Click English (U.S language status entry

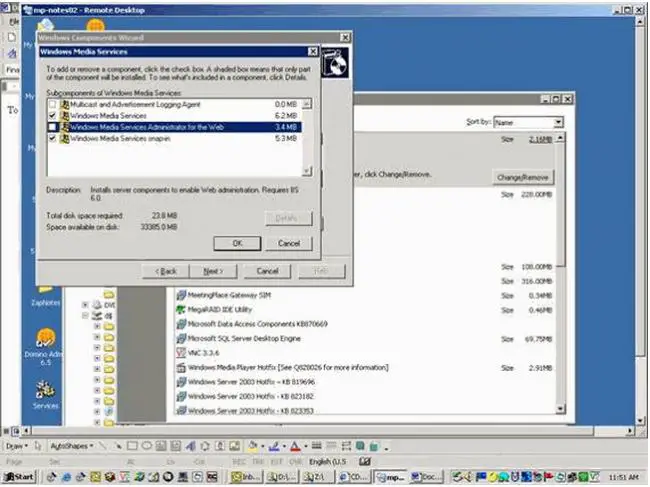coord(327,461)
